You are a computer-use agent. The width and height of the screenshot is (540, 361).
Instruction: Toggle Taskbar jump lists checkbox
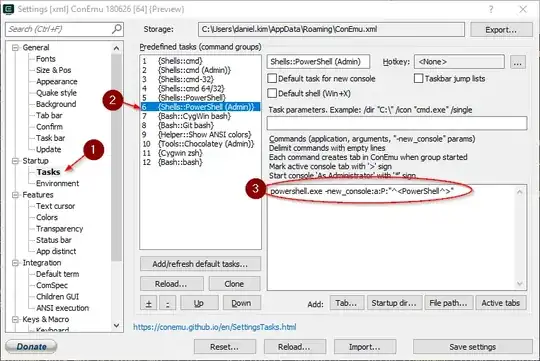[418, 79]
